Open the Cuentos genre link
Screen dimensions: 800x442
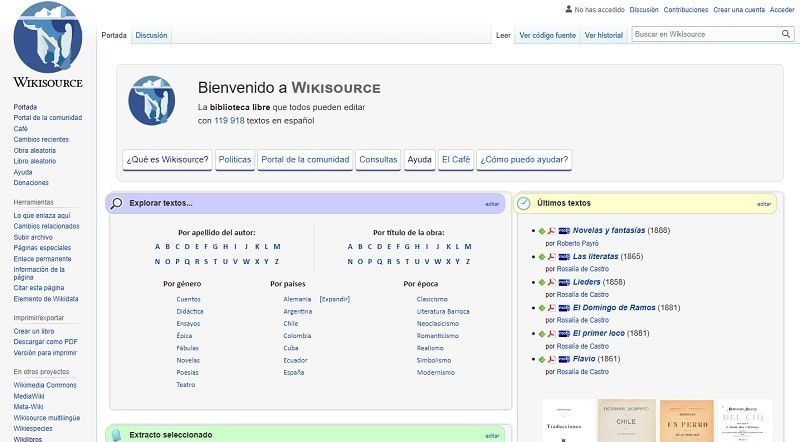pos(188,299)
